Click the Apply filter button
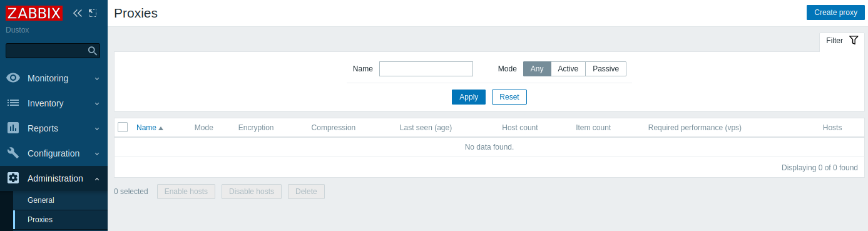The image size is (868, 231). tap(469, 97)
